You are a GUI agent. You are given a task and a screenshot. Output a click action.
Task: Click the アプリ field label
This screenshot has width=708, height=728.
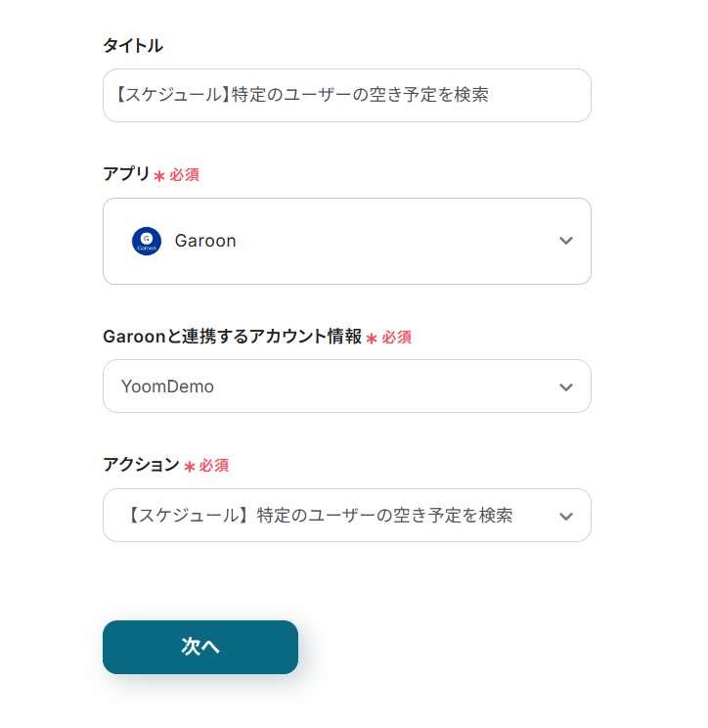pyautogui.click(x=126, y=174)
